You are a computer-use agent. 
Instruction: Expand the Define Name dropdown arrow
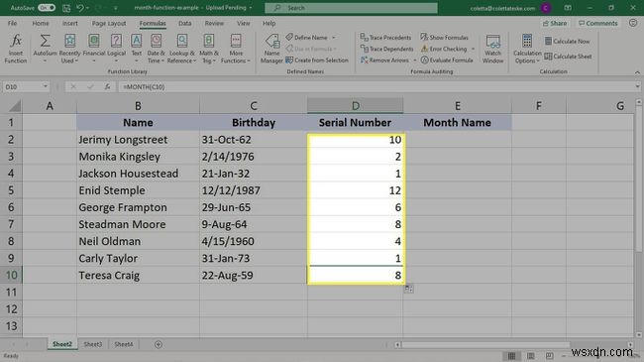[334, 38]
